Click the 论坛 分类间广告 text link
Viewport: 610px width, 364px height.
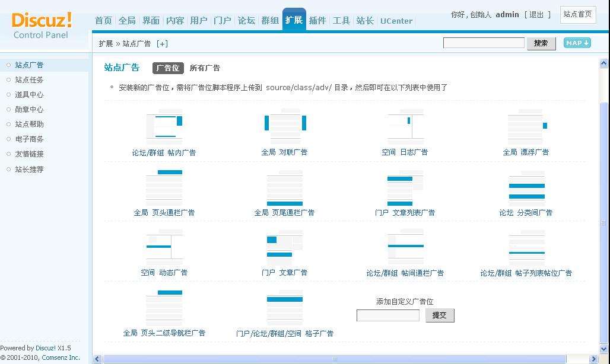(526, 212)
